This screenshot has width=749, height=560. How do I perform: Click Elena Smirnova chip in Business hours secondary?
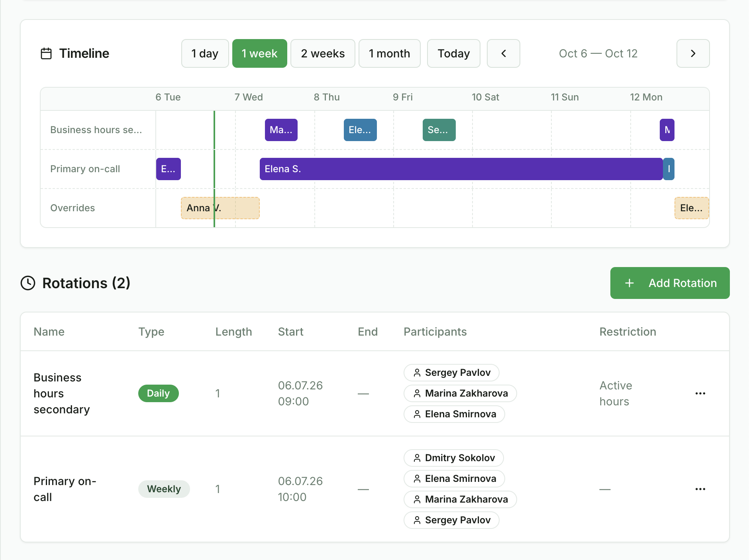point(454,414)
